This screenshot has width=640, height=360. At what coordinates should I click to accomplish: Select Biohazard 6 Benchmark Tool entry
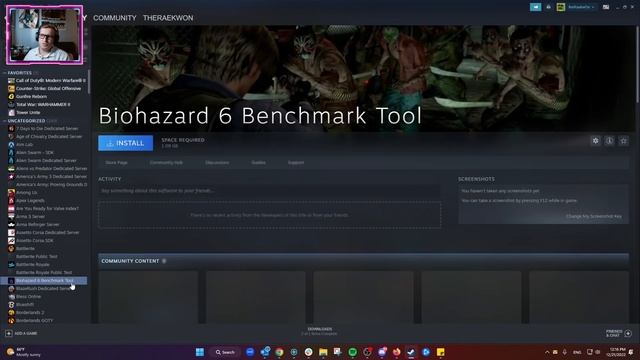[x=44, y=281]
